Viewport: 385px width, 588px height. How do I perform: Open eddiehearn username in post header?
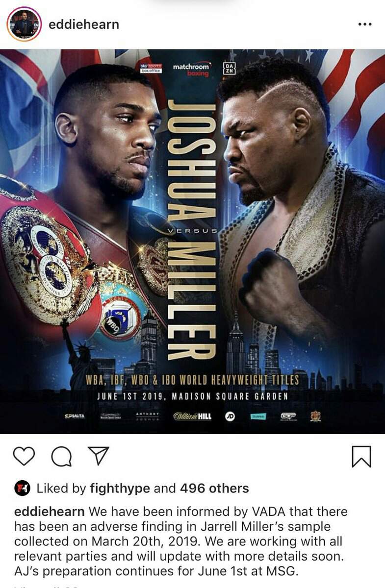pyautogui.click(x=84, y=24)
